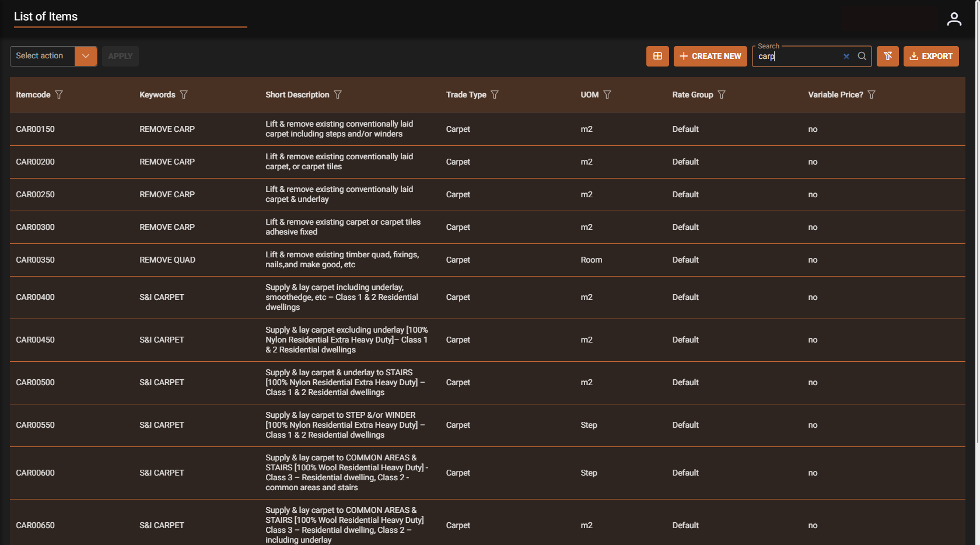Image resolution: width=980 pixels, height=545 pixels.
Task: Open the clear-filter funnel icon beside Export
Action: (887, 56)
